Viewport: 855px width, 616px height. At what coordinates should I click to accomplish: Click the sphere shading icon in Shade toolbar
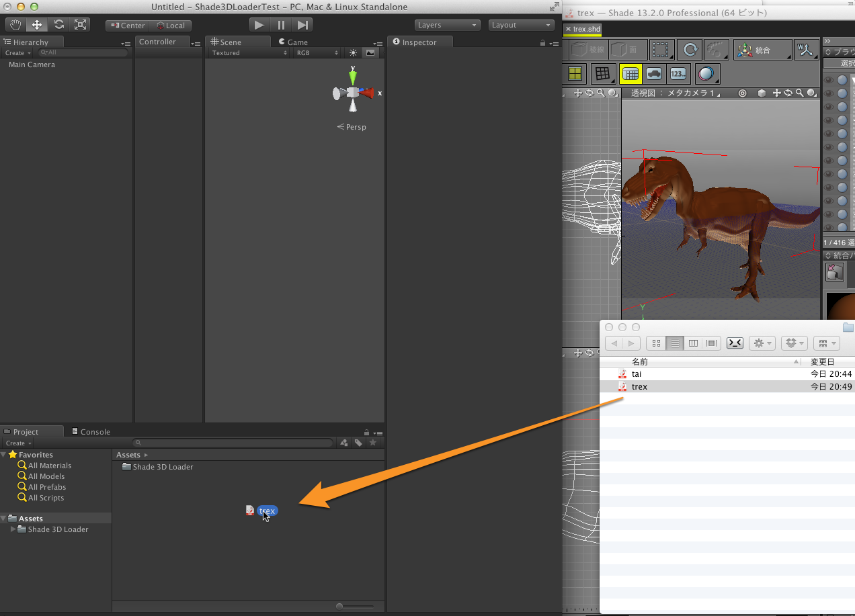706,74
